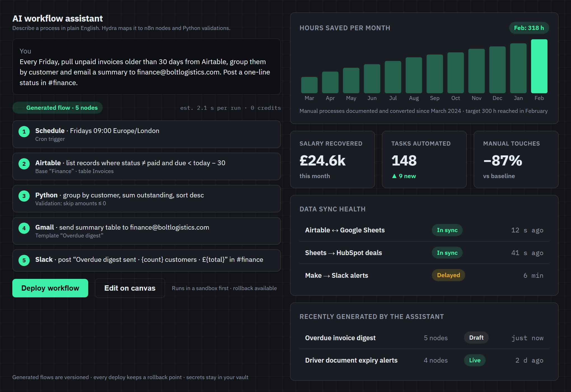This screenshot has height=392, width=571.
Task: Click the Draft status badge
Action: tap(476, 338)
